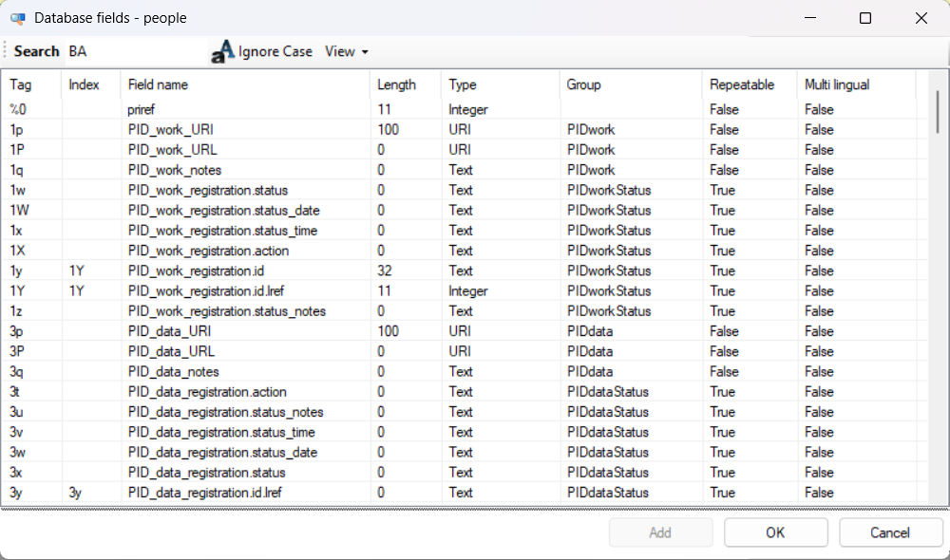This screenshot has width=950, height=560.
Task: Click the Multi lingual column header
Action: [837, 84]
